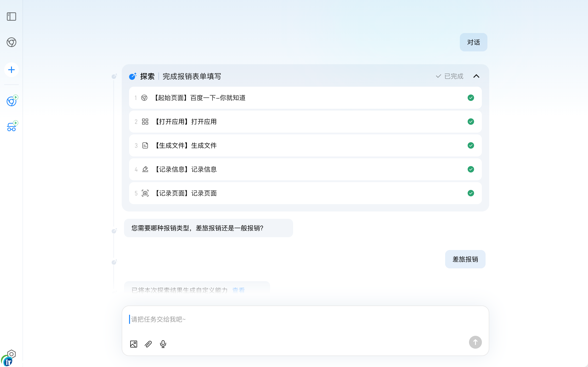588x367 pixels.
Task: Open the running browser task icon
Action: (11, 101)
